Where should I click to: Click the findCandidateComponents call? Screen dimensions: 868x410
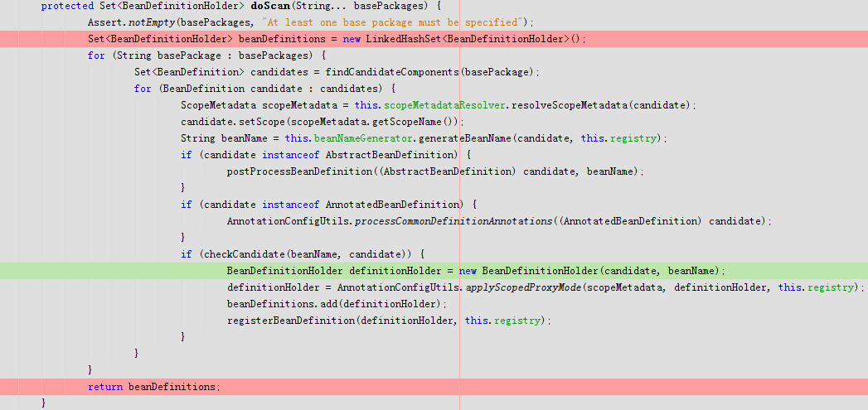(432, 73)
